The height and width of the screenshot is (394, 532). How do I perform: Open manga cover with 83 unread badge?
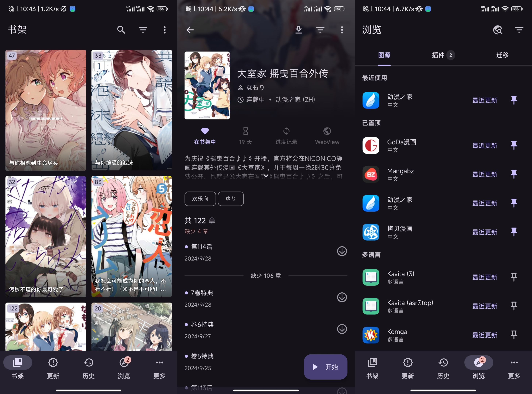coord(132,237)
